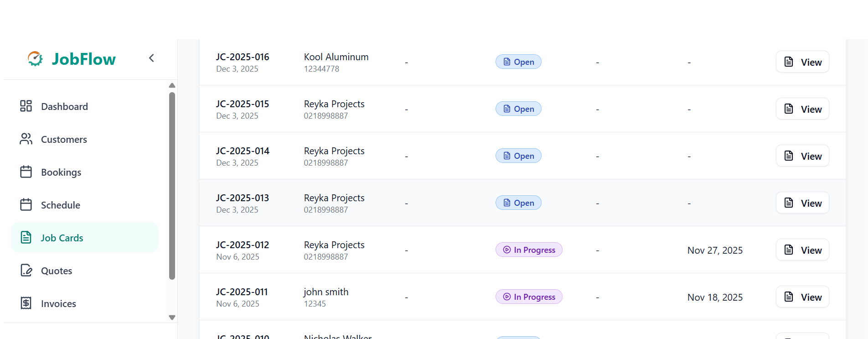Click the JobFlow logo icon
This screenshot has height=339, width=868.
(x=35, y=59)
